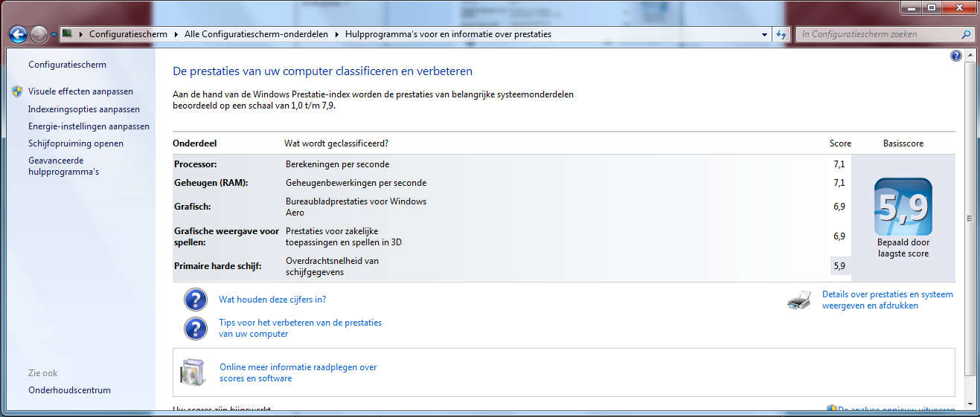The height and width of the screenshot is (417, 980).
Task: Click the address bar refresh button
Action: (x=781, y=34)
